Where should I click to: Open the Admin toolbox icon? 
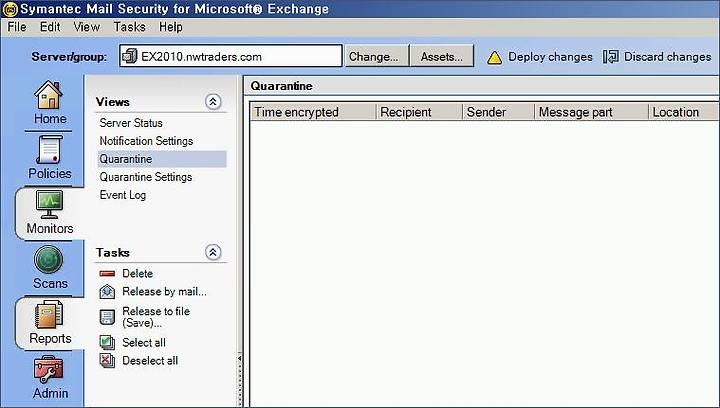tap(49, 370)
